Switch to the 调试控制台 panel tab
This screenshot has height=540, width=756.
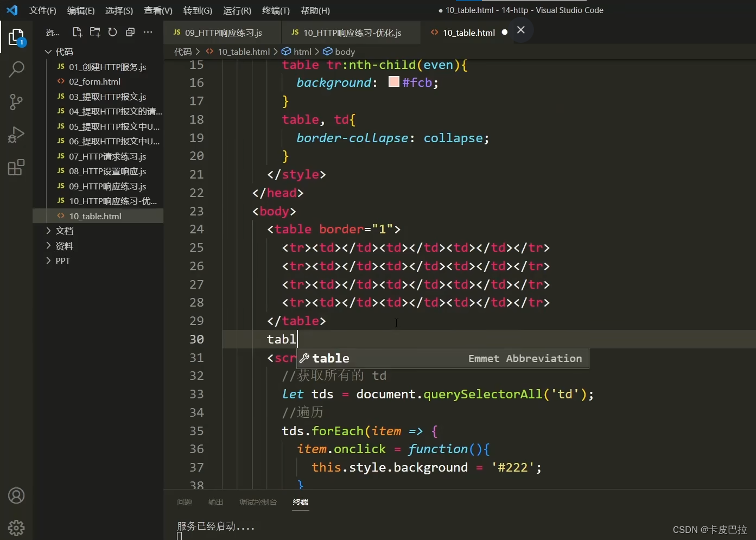tap(258, 502)
